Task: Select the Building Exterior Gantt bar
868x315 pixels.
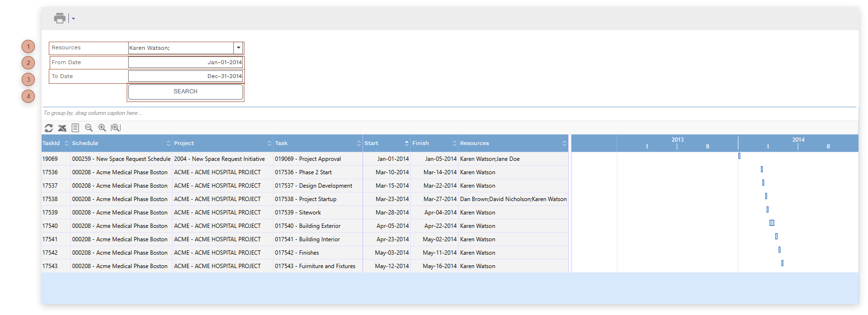Action: coord(771,223)
